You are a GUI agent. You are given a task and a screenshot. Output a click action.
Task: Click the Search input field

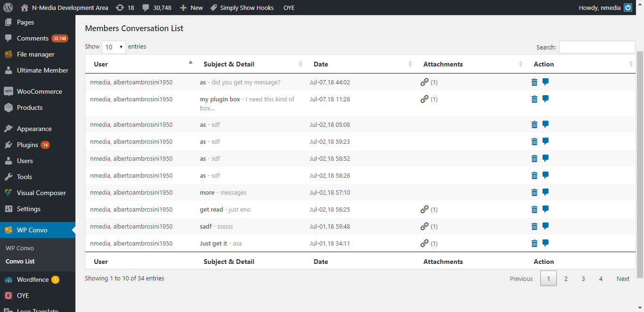tap(597, 47)
